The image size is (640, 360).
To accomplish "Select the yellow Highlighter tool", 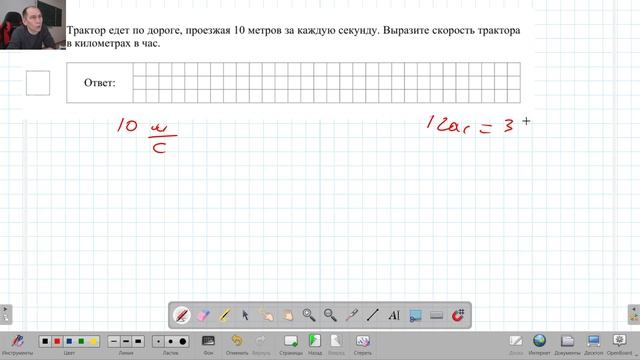I will click(x=224, y=315).
